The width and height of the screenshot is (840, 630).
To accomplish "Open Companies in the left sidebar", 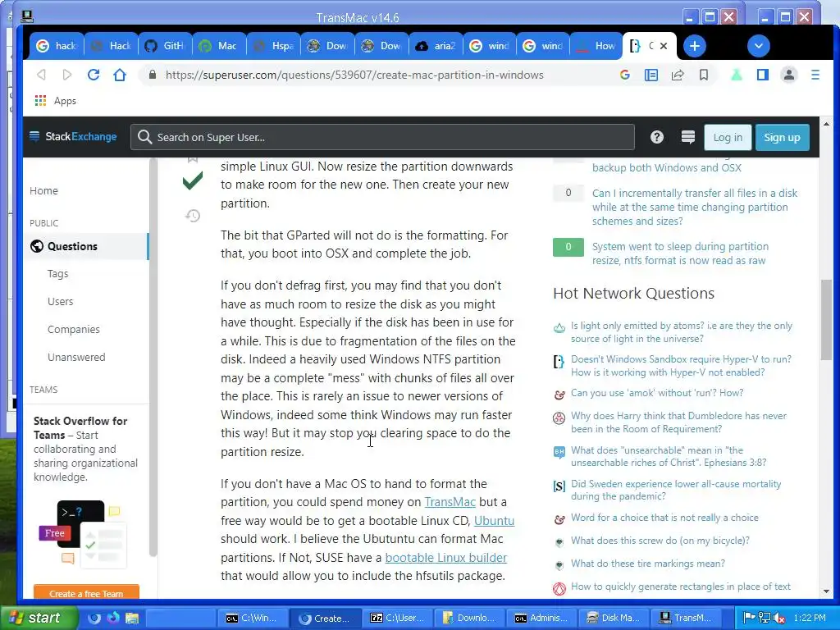I will click(x=73, y=330).
